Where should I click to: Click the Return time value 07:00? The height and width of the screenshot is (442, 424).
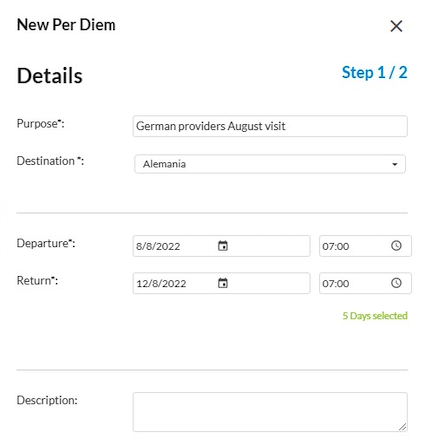pyautogui.click(x=336, y=284)
